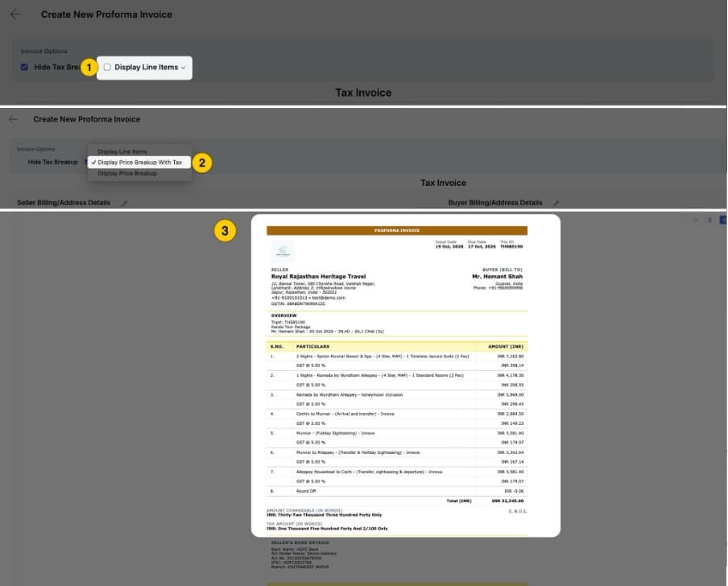Open the Display Line Items dropdown arrow
728x586 pixels.
tap(184, 68)
